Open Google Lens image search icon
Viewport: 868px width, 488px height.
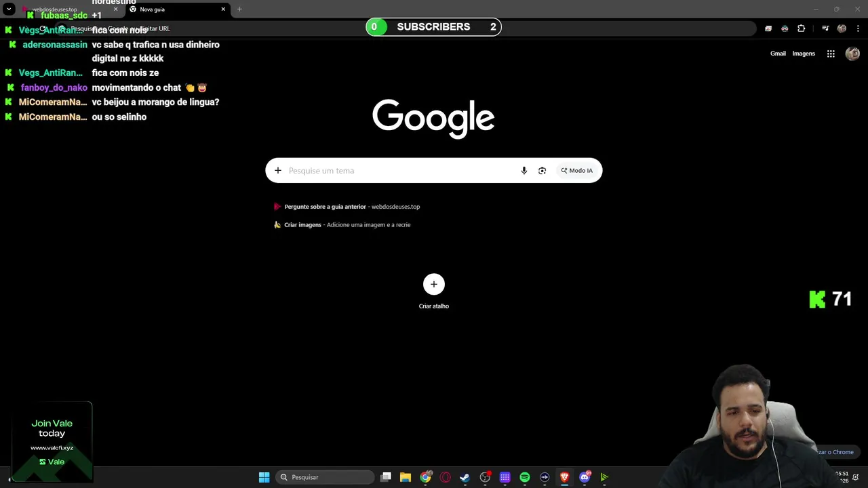[542, 171]
